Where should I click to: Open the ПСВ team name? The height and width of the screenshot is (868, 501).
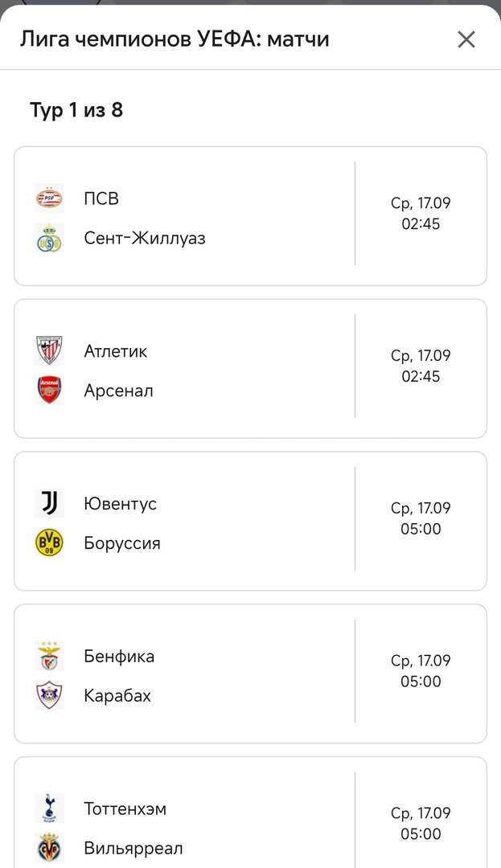point(101,199)
